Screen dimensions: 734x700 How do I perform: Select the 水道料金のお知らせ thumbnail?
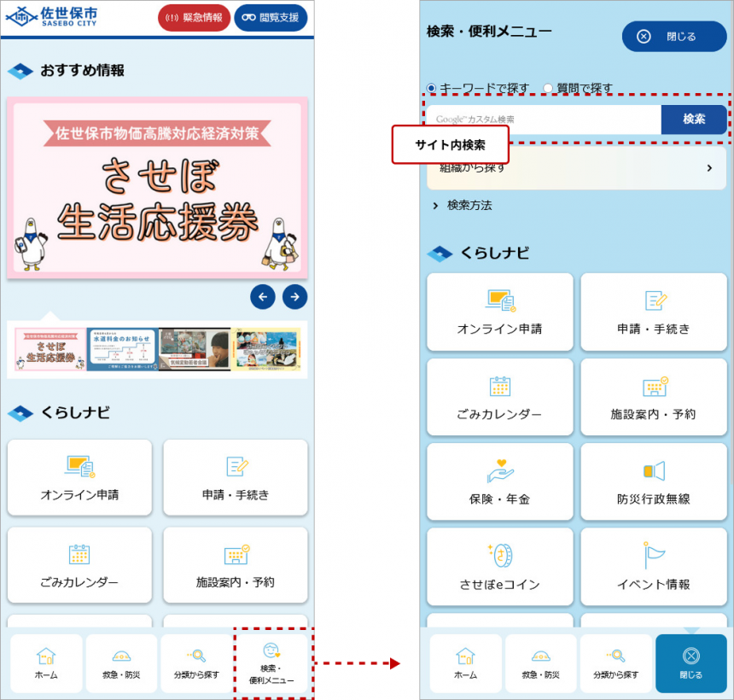coord(121,349)
